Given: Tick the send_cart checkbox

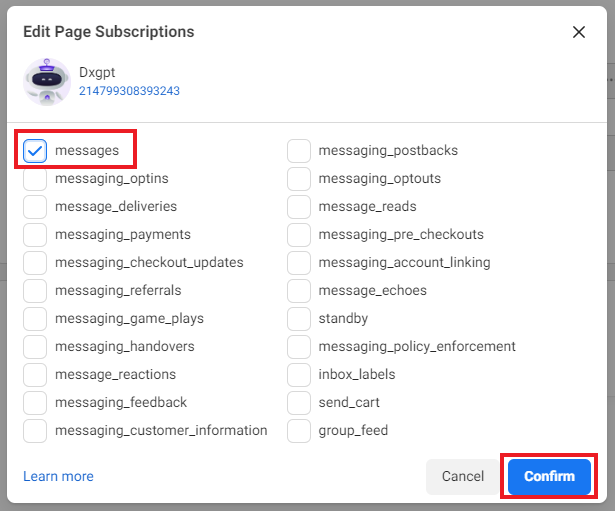Looking at the screenshot, I should (298, 403).
